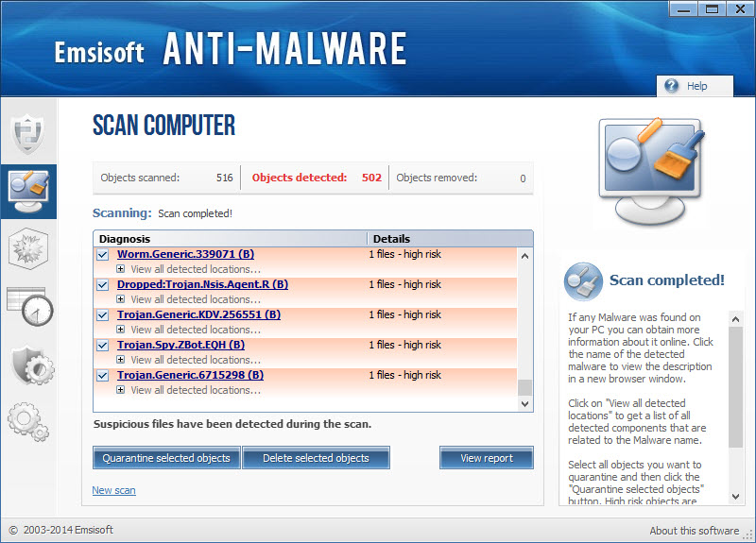Click the Diagnosis column header
This screenshot has width=756, height=543.
pos(230,239)
